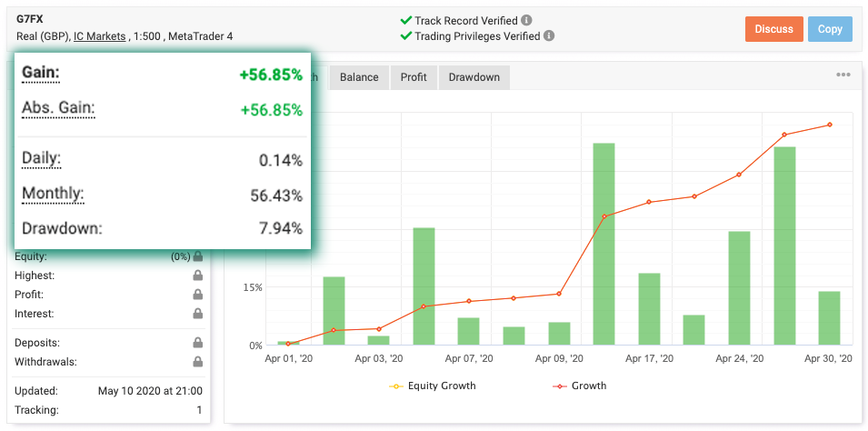Screen dimensions: 868x431
Task: Click the lock icon next to Withdrawals
Action: 197,362
